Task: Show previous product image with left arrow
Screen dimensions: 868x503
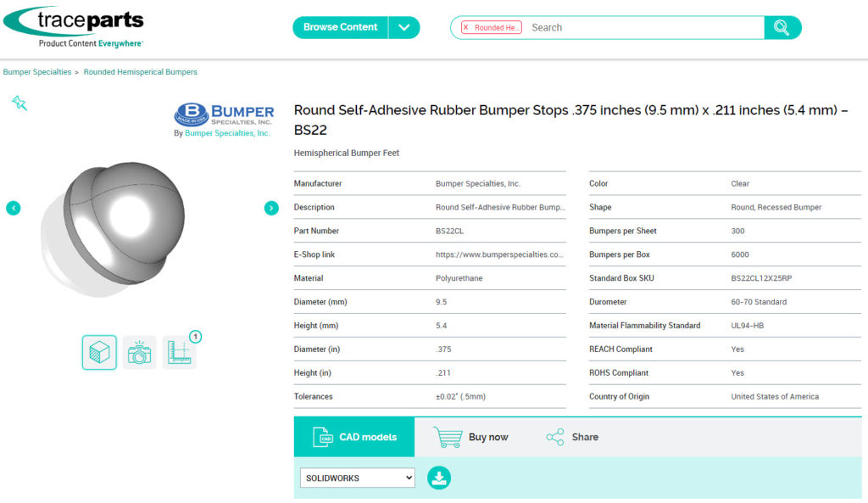Action: coord(14,208)
